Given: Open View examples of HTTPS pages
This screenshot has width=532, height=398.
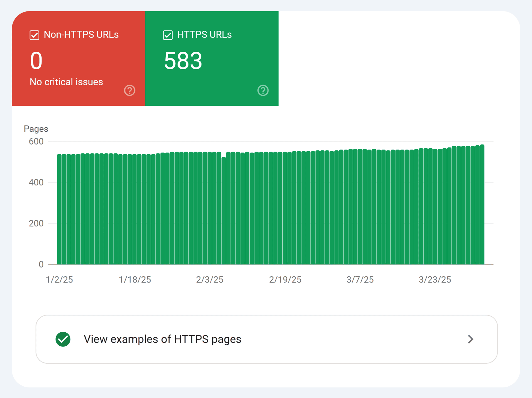Looking at the screenshot, I should point(162,339).
